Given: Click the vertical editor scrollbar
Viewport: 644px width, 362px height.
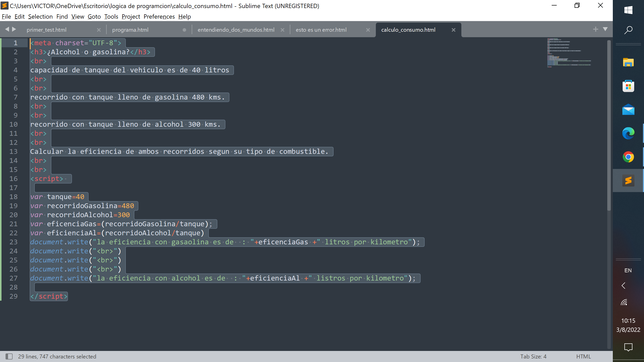Looking at the screenshot, I should coord(609,126).
